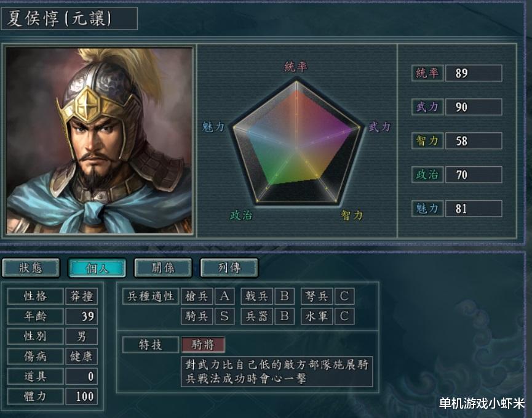Select the 統率 stat label
The width and height of the screenshot is (532, 418).
tap(427, 73)
